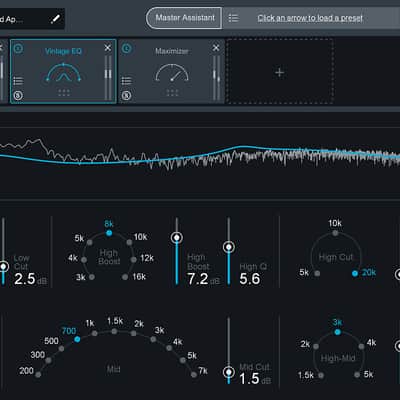This screenshot has height=400, width=400.
Task: Toggle Vintage EQ module power button
Action: pos(18,49)
